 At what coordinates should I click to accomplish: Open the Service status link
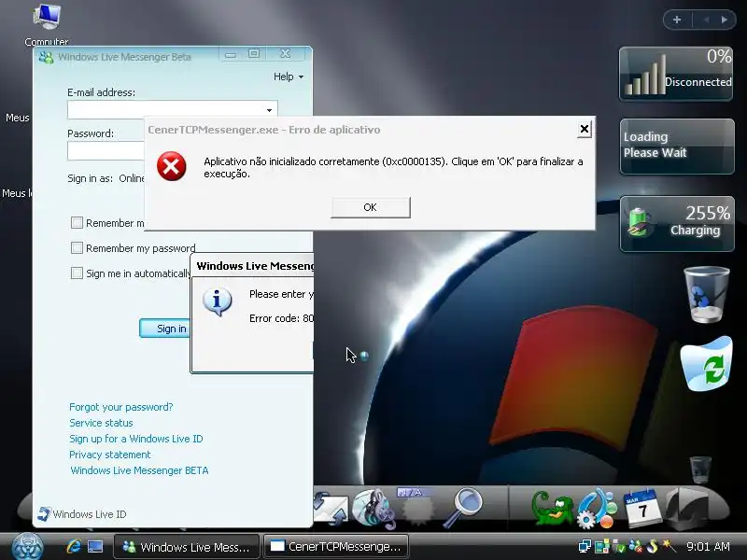pos(101,423)
